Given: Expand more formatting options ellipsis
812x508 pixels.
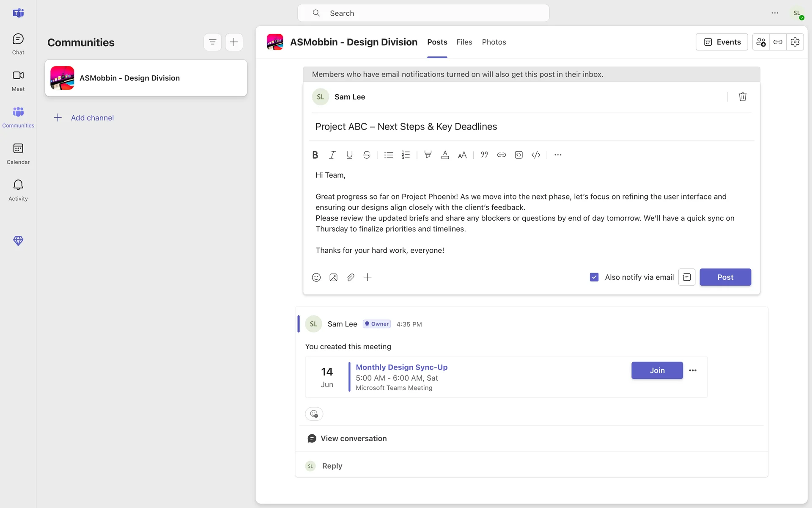Looking at the screenshot, I should coord(558,155).
